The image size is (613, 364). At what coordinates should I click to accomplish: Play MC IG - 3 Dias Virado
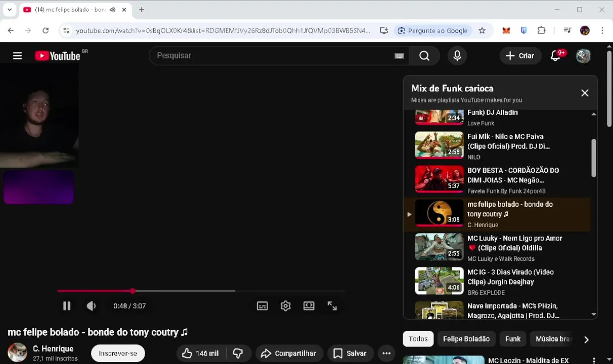497,282
